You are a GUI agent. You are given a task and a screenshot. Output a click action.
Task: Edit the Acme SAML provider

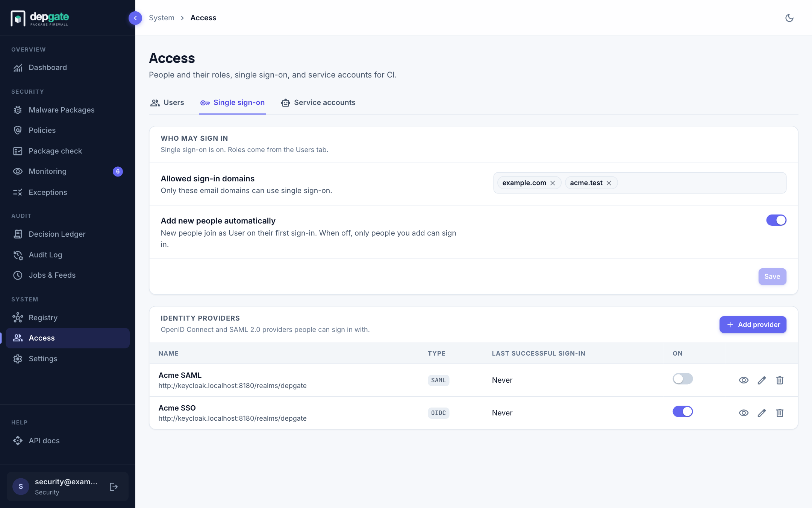tap(762, 380)
